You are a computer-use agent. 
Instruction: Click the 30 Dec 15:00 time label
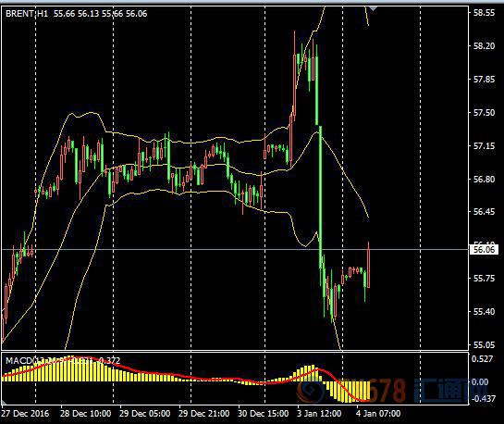pyautogui.click(x=263, y=414)
